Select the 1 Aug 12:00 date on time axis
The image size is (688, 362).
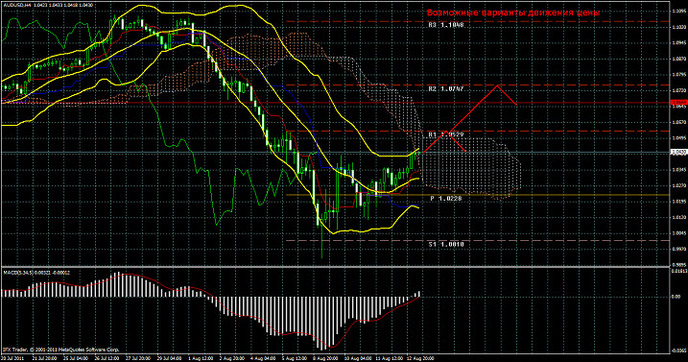[x=201, y=358]
